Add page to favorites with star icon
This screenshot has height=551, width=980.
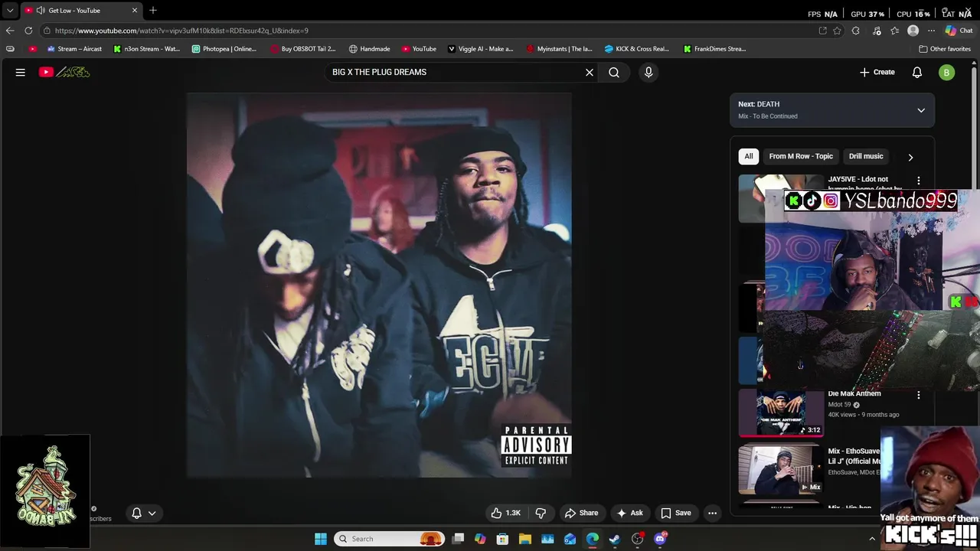(837, 31)
